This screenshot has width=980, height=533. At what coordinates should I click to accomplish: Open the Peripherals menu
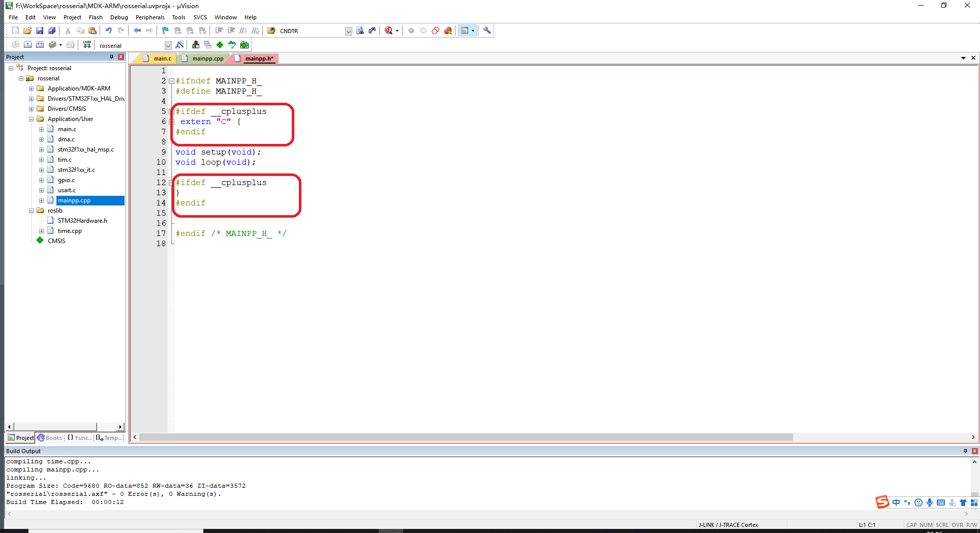click(x=150, y=17)
